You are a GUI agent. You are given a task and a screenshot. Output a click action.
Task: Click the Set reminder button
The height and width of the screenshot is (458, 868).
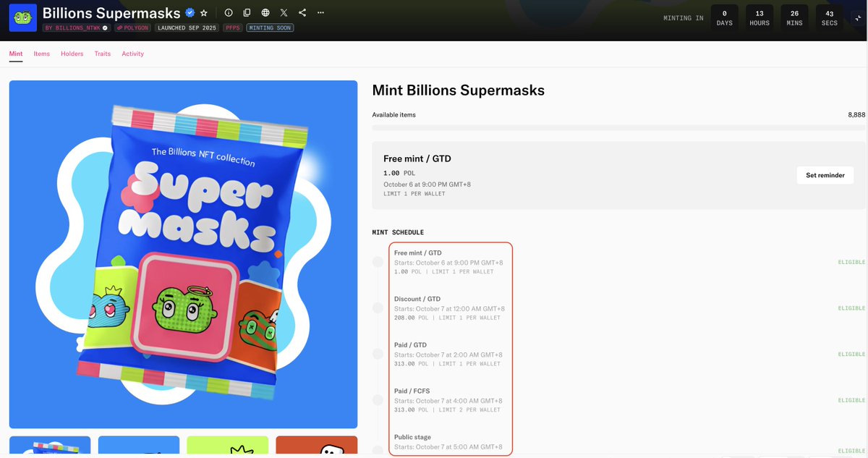point(825,175)
